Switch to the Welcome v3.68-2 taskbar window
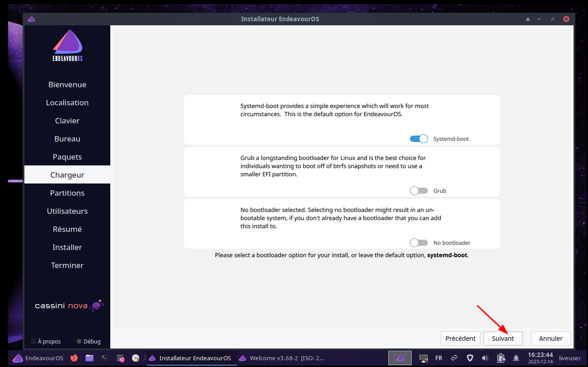Screen dimensions: 588x367 tap(282, 358)
